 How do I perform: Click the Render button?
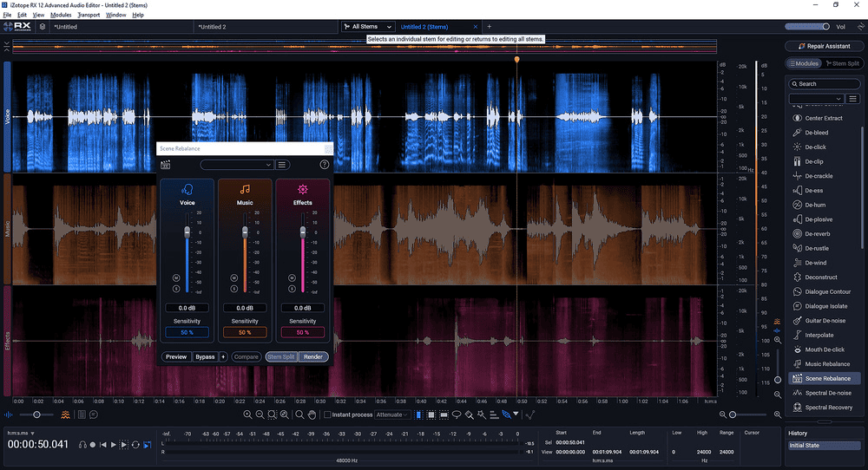pos(313,356)
